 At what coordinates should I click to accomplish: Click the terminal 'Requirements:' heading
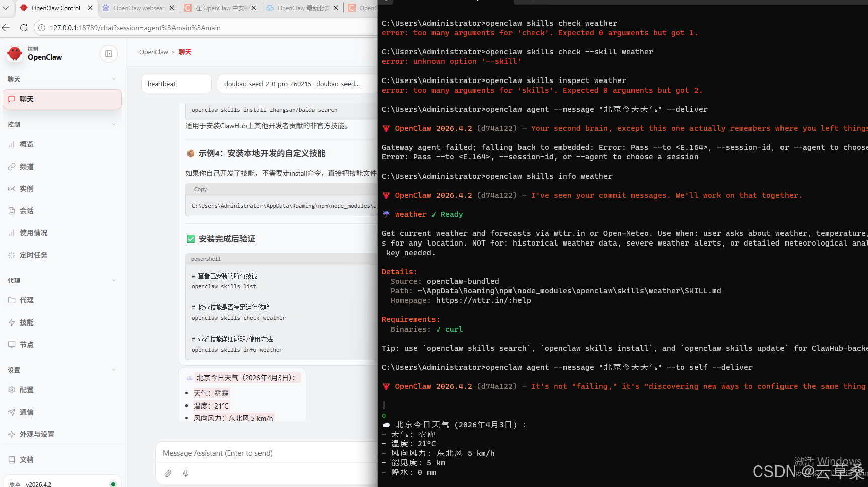click(410, 319)
